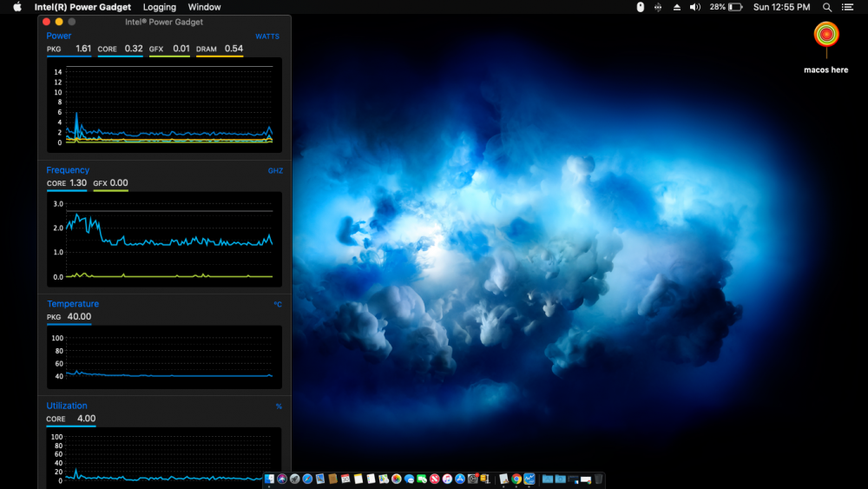Click power GFX value 0.01
This screenshot has width=868, height=489.
click(181, 49)
